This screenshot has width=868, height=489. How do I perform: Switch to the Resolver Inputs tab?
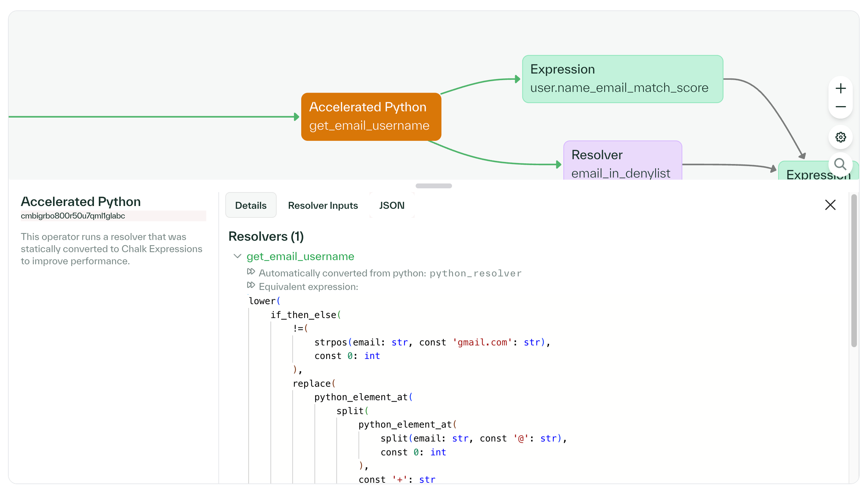coord(323,205)
